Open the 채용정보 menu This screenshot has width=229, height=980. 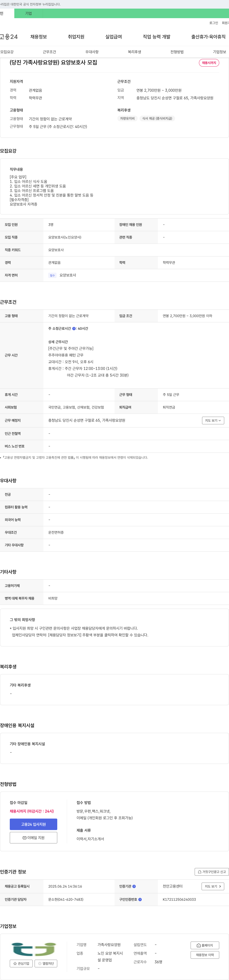(39, 37)
